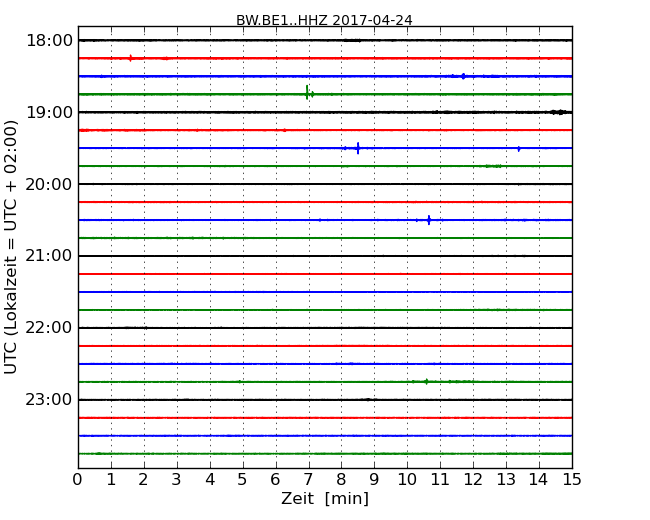
Task: Click the x-axis tick label 12
Action: (473, 480)
